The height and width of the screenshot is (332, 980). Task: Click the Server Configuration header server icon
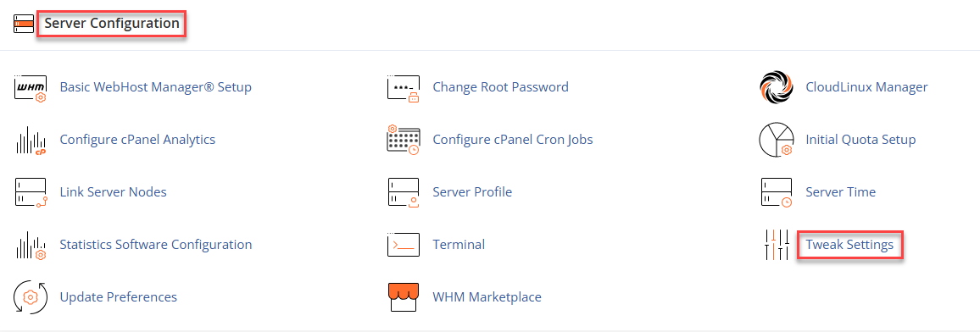pyautogui.click(x=24, y=24)
